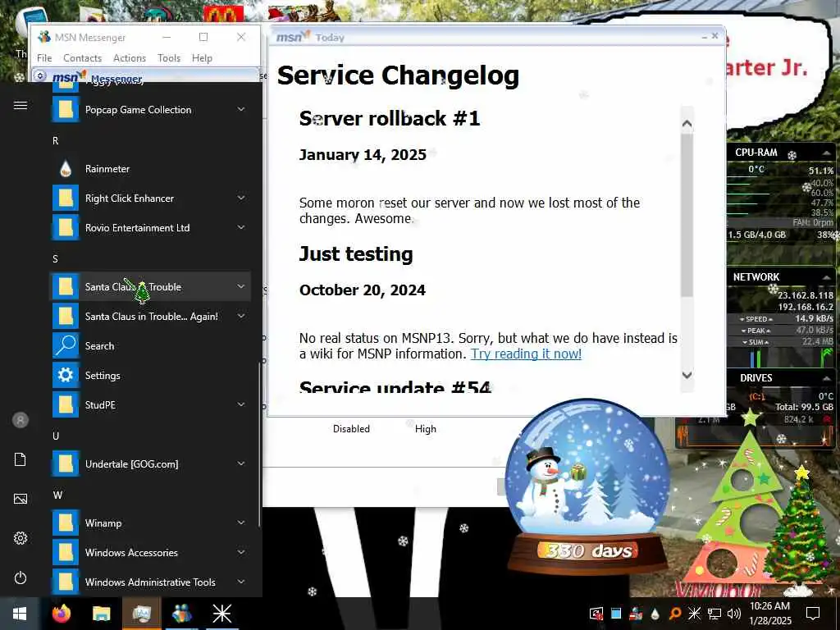Click the MSN Messenger butterfly title icon

click(44, 37)
